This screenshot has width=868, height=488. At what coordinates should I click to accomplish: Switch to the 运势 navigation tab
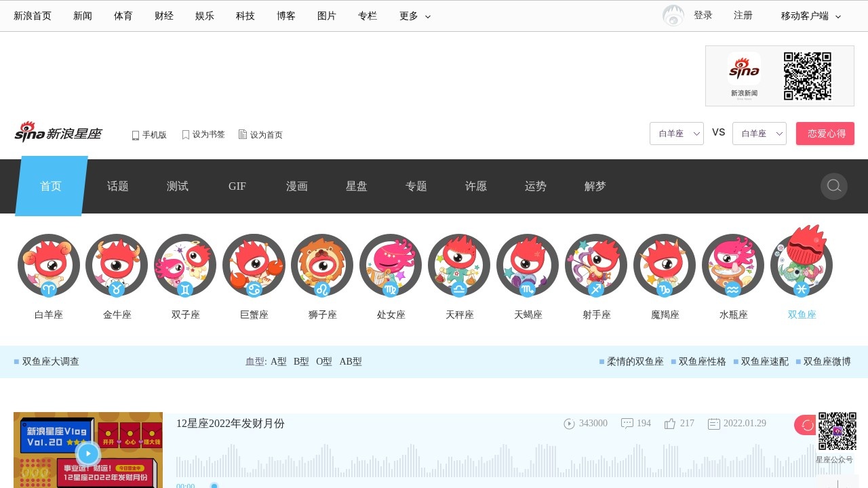pyautogui.click(x=535, y=186)
